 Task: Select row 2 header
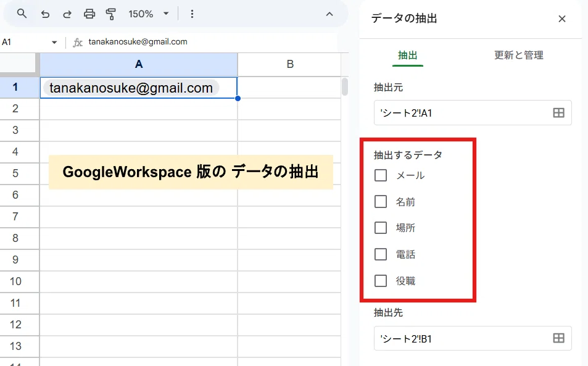(20, 109)
